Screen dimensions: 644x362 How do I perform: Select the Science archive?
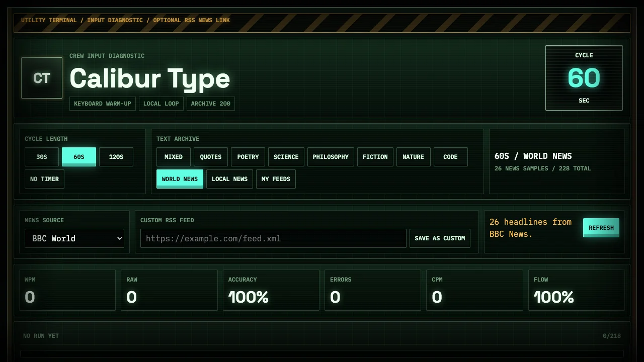point(286,157)
